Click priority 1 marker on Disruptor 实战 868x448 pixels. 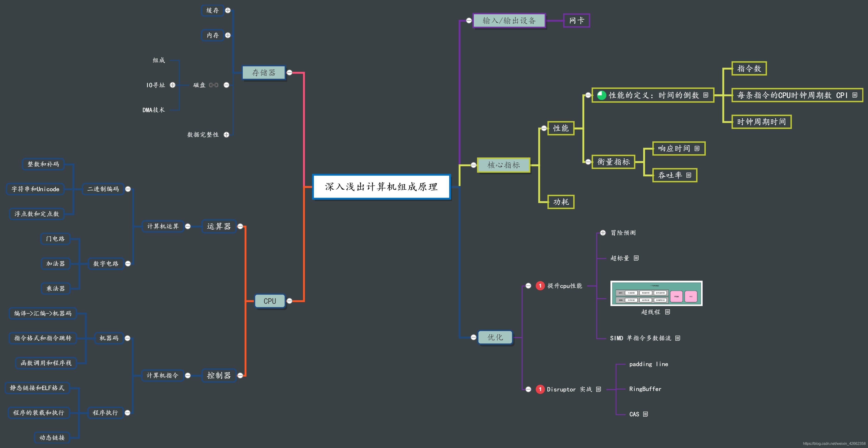(x=540, y=389)
